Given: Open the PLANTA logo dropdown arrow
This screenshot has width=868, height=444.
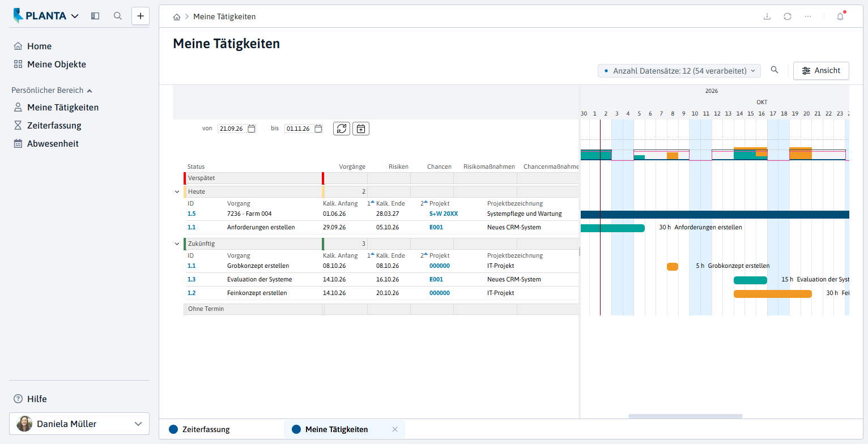Looking at the screenshot, I should pos(75,16).
